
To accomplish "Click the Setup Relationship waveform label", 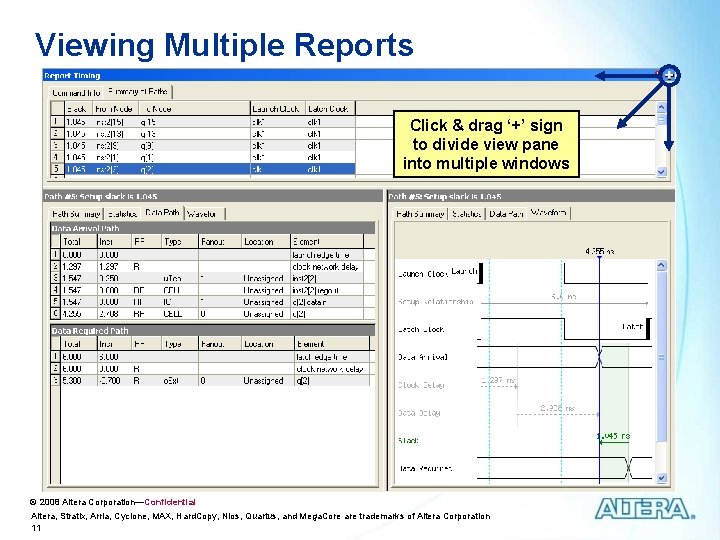I will [436, 302].
